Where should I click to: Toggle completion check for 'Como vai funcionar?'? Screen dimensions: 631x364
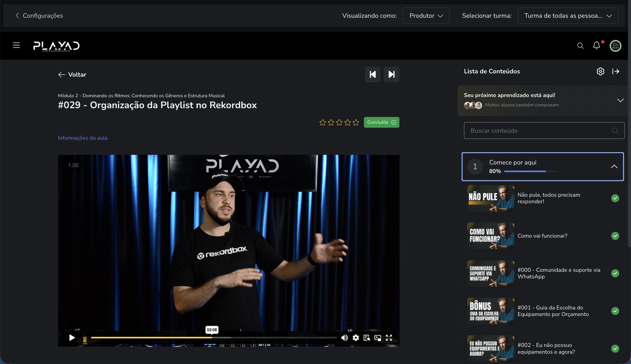615,236
